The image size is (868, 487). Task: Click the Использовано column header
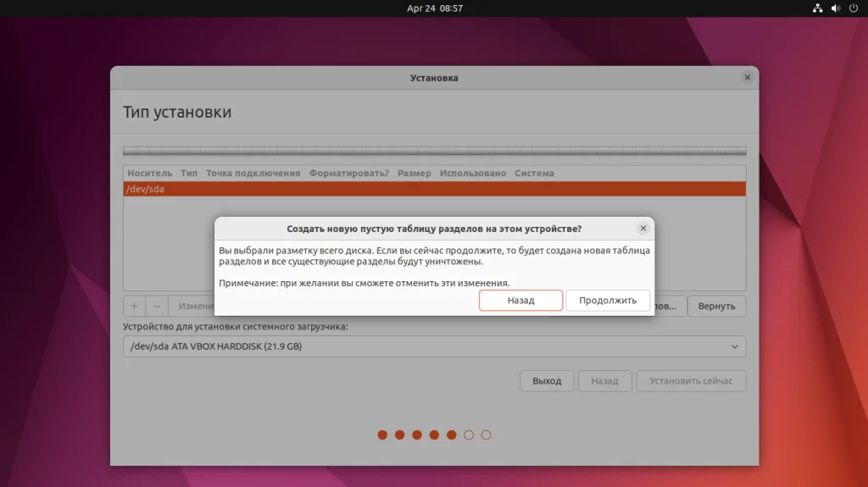(473, 174)
